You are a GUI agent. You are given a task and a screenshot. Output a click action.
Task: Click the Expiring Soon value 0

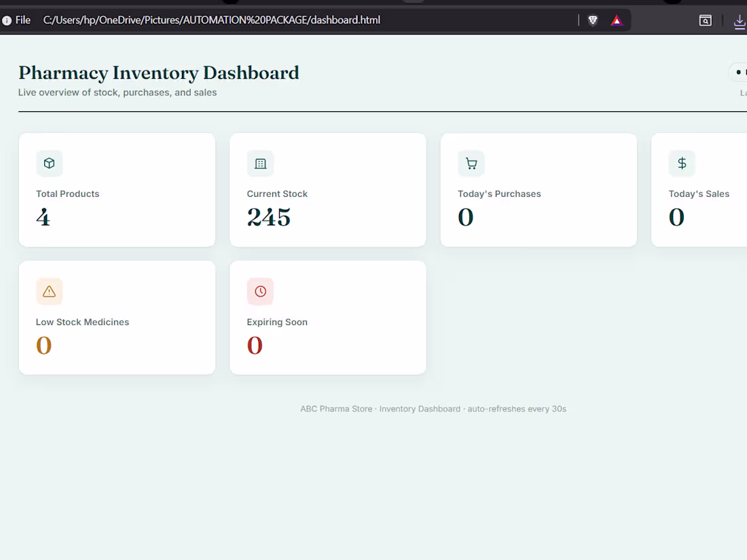[255, 346]
